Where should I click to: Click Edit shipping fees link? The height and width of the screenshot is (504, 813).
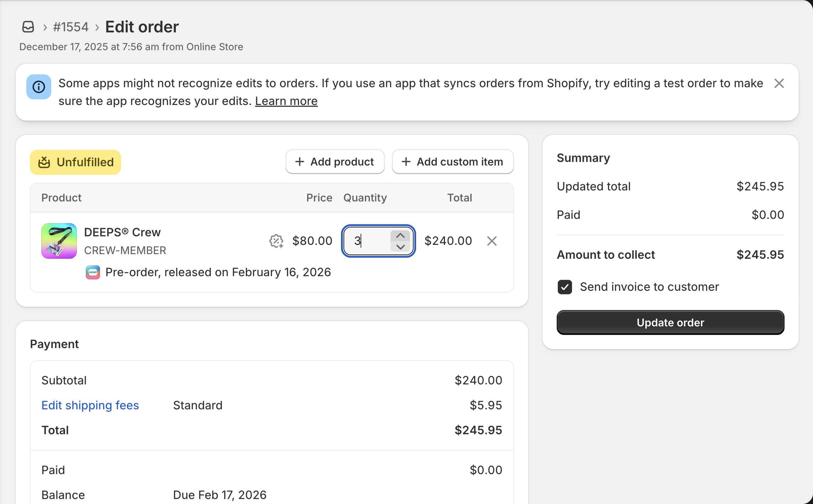[90, 405]
